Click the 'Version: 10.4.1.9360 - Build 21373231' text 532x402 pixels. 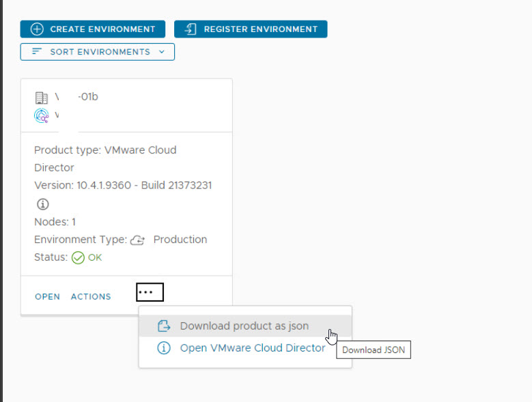tap(123, 186)
